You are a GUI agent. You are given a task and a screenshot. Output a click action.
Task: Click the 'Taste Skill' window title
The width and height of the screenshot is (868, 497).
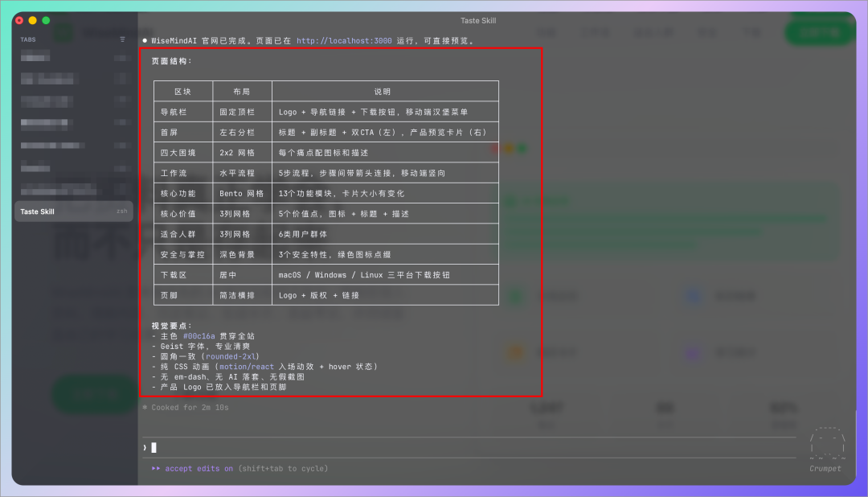[x=478, y=20]
